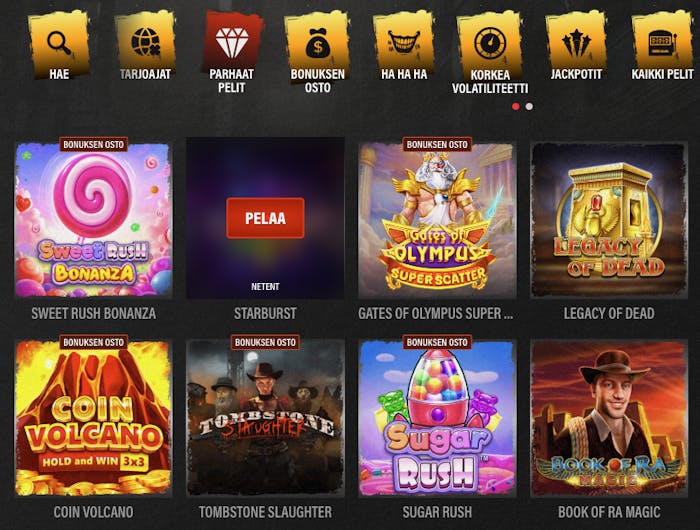Click the red Pelaa button on Starburst
Viewport: 700px width, 530px height.
click(x=265, y=218)
